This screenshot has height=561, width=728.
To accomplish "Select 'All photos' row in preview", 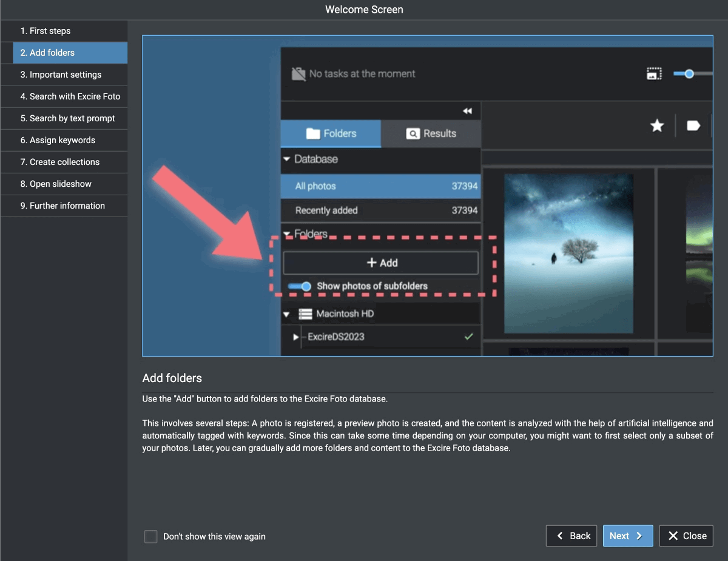I will pyautogui.click(x=380, y=186).
